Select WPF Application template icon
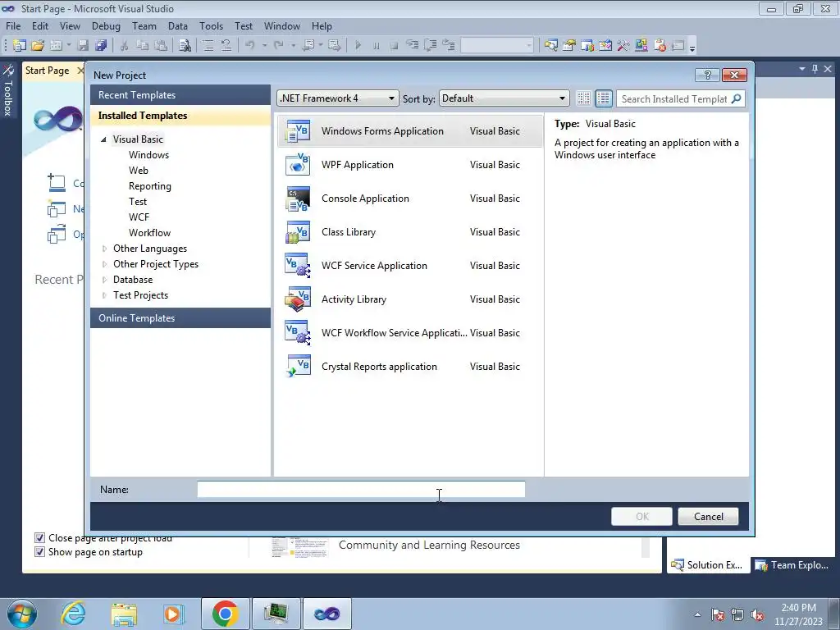 click(x=297, y=164)
